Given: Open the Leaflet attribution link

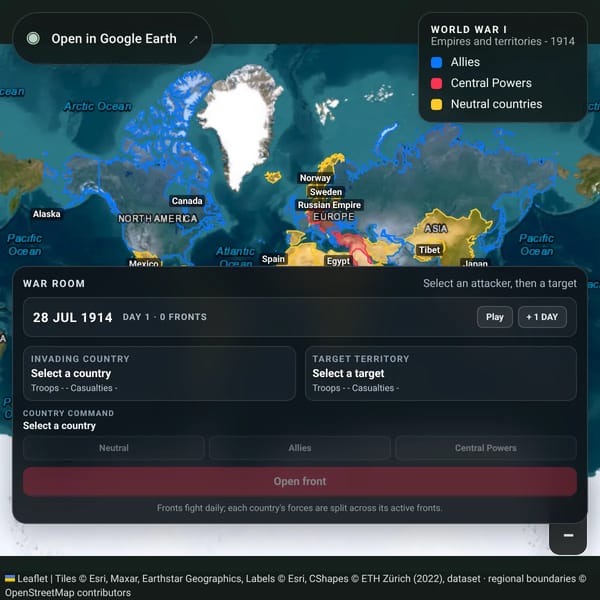Looking at the screenshot, I should click(x=27, y=579).
